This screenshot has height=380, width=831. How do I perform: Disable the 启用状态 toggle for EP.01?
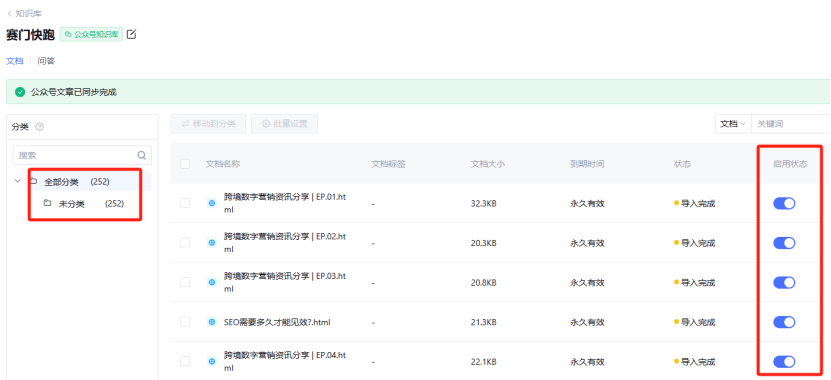[x=784, y=204]
